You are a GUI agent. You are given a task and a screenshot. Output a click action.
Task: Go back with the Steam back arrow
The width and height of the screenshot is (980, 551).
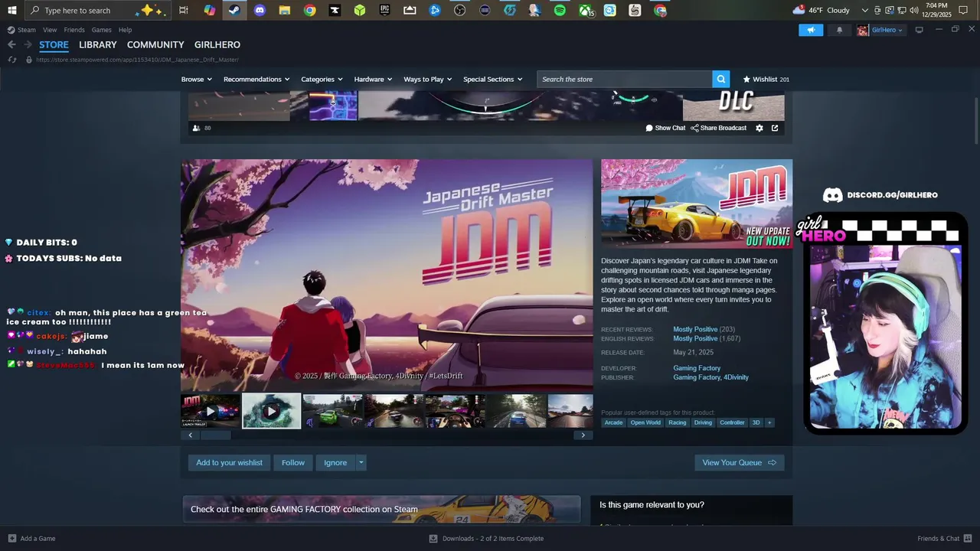(11, 44)
